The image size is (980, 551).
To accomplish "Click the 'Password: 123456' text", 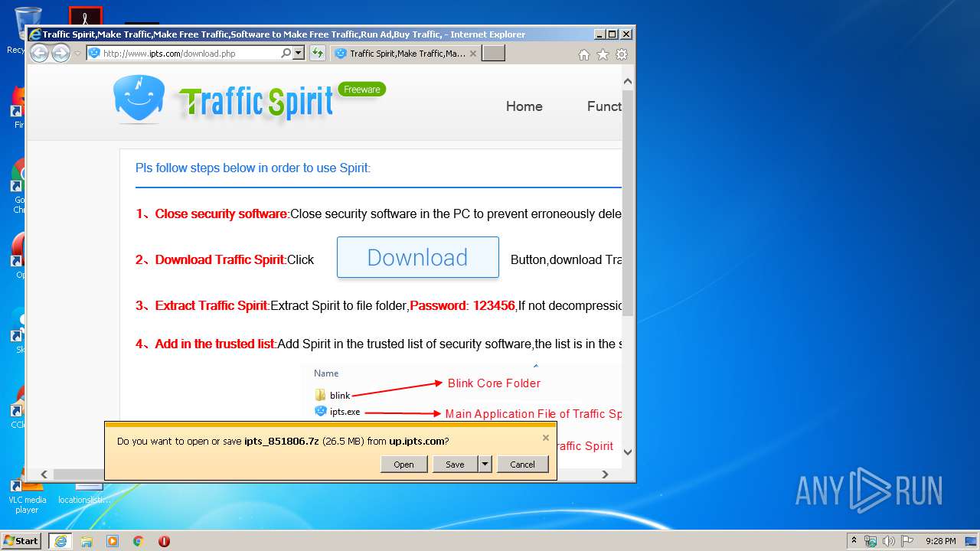I will pos(462,305).
